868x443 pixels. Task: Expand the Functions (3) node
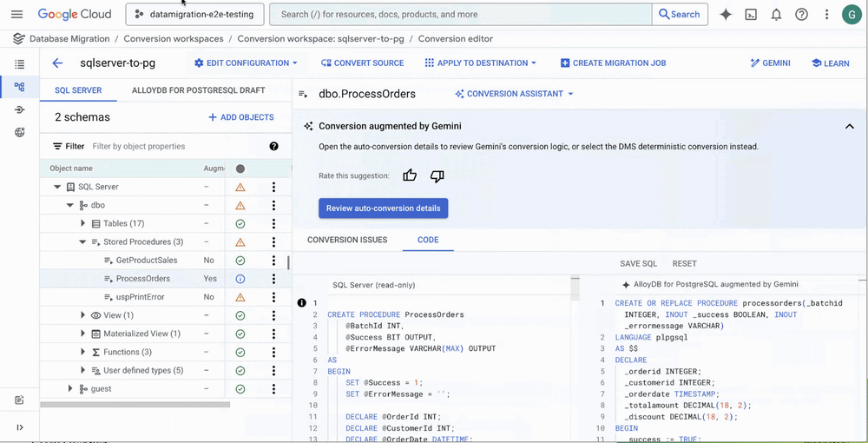point(83,352)
